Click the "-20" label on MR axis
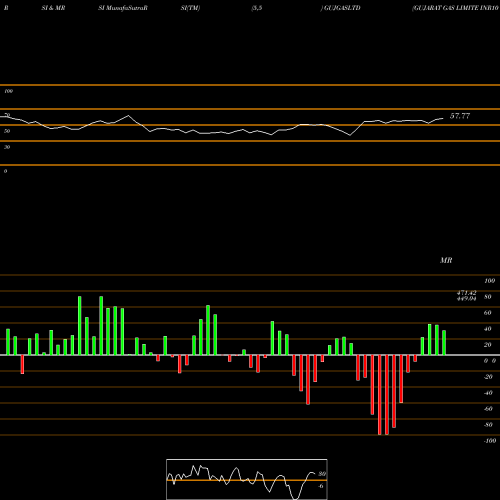Viewport: 500px width, 500px height. [488, 377]
